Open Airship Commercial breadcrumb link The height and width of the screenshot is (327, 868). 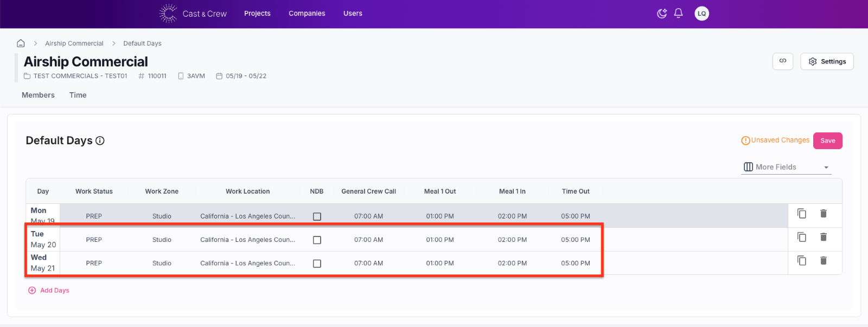[74, 43]
